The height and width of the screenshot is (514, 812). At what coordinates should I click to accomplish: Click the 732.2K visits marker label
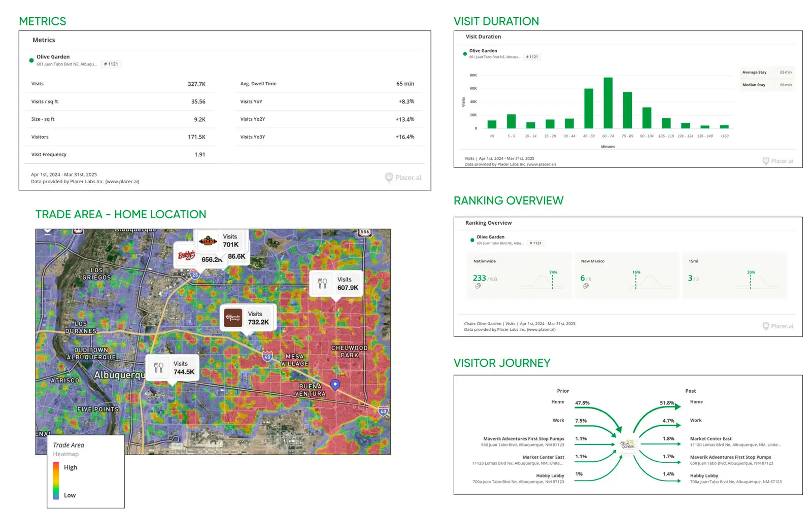258,318
